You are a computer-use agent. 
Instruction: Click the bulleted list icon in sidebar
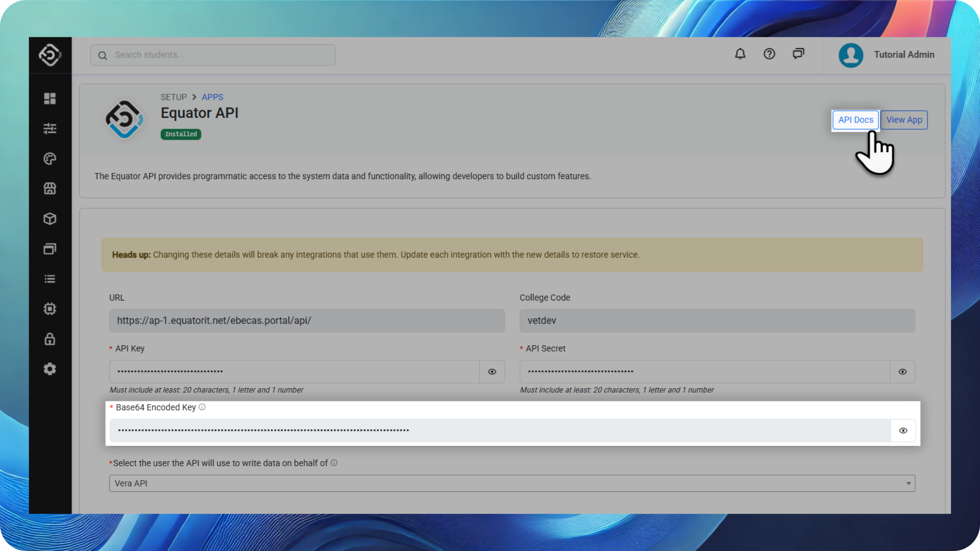click(50, 279)
